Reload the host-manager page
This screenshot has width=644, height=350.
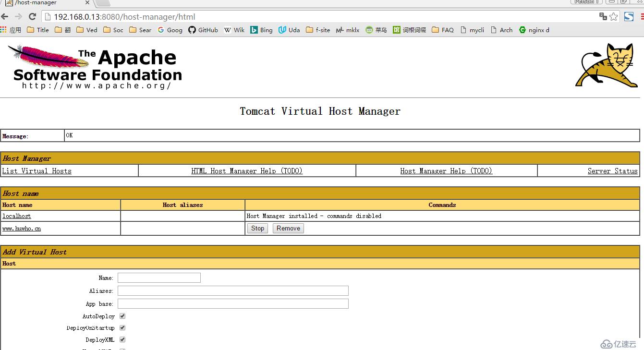(x=32, y=17)
